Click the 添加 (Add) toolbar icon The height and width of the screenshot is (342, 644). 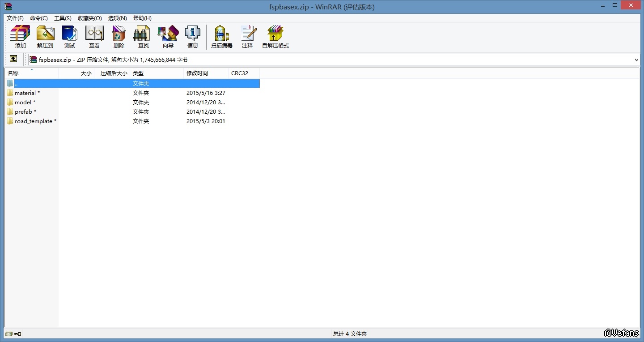pyautogui.click(x=20, y=36)
